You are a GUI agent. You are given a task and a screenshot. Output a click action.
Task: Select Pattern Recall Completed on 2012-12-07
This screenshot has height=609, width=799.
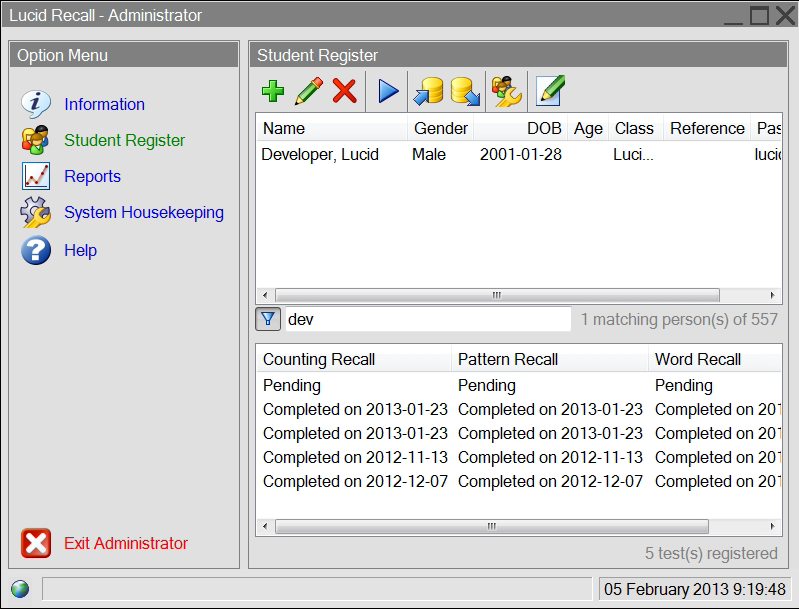pyautogui.click(x=550, y=482)
